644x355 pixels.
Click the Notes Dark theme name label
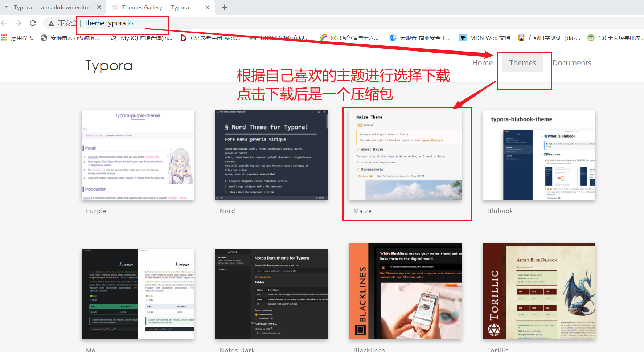tap(237, 350)
